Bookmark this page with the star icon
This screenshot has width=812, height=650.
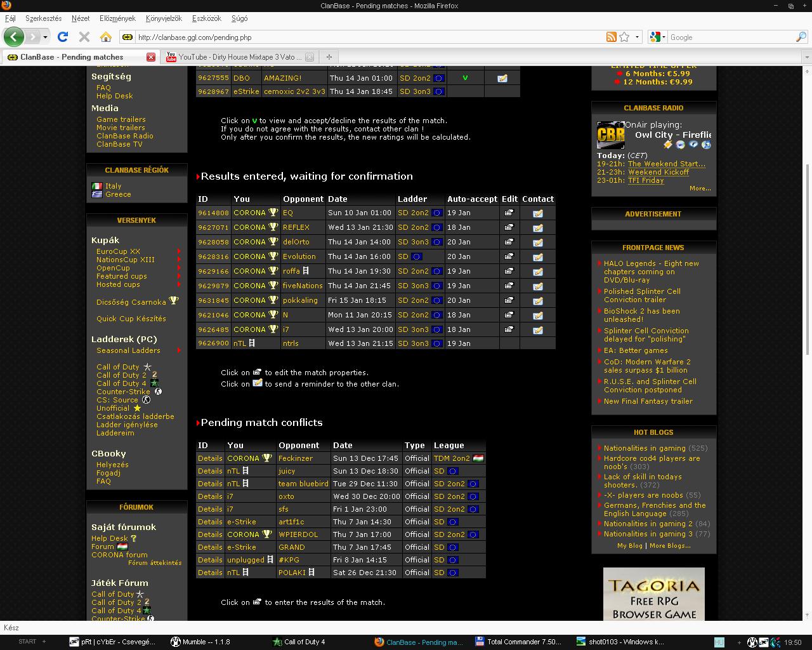pyautogui.click(x=624, y=37)
